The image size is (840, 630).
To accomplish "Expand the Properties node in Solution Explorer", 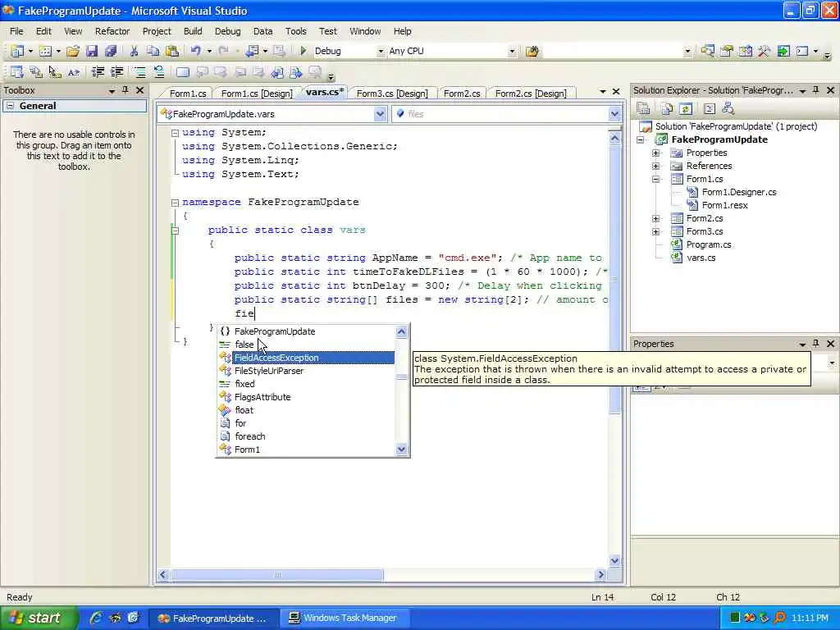I will point(655,153).
